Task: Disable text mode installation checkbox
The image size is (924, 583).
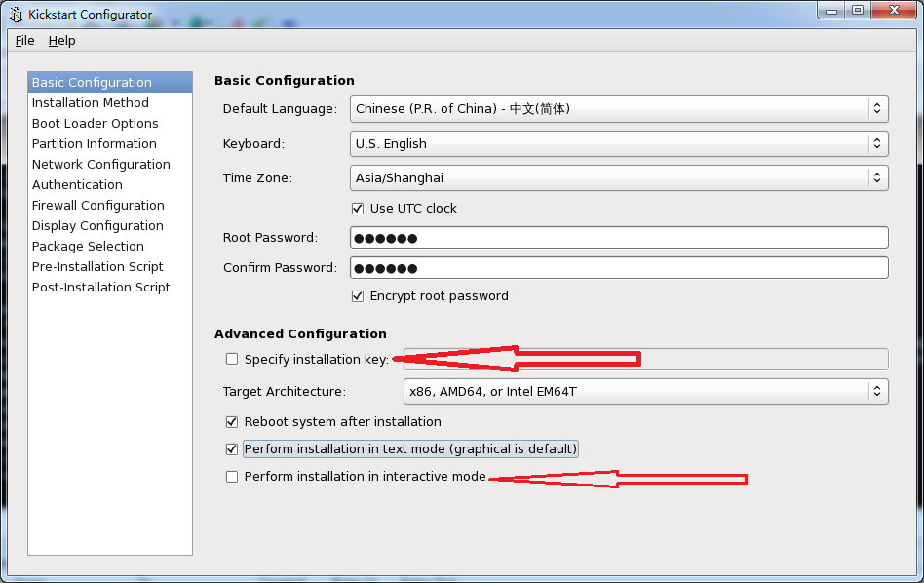Action: pyautogui.click(x=232, y=448)
